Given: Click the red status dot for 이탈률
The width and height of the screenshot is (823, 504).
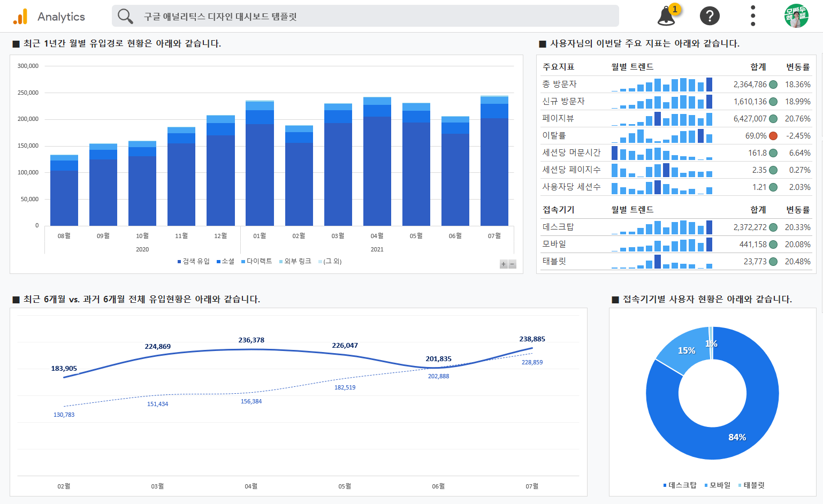Looking at the screenshot, I should pos(773,136).
